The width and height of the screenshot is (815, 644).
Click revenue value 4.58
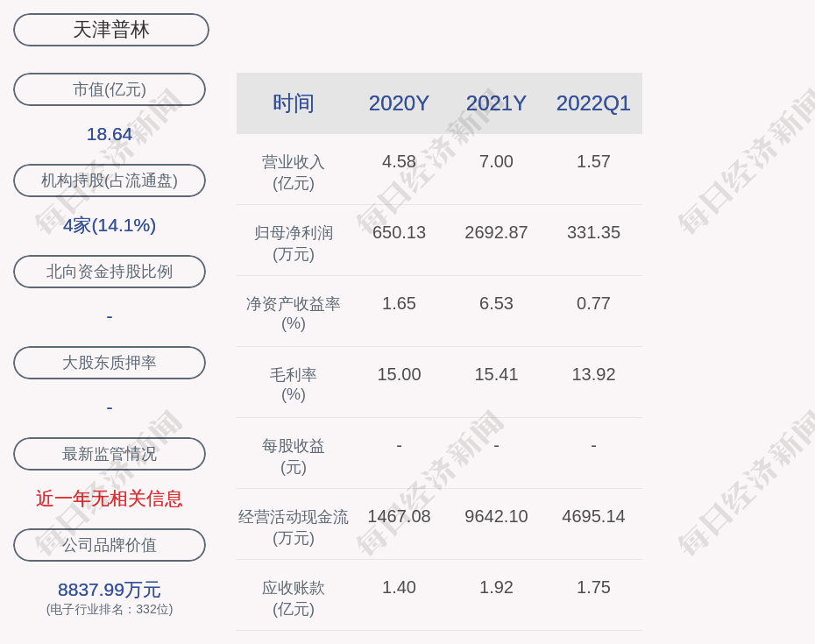point(400,161)
